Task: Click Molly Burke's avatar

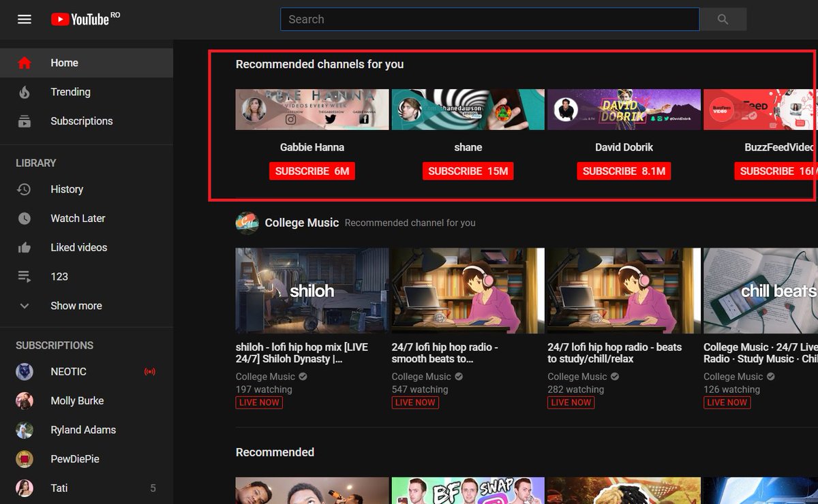Action: click(x=25, y=401)
